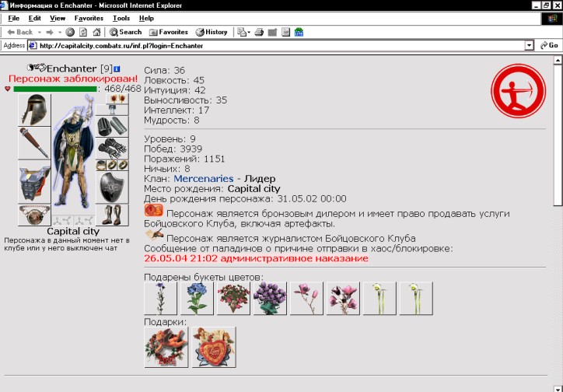Viewport: 563px width, 392px height.
Task: Open the Mail toolbar icon dropdown
Action: click(244, 33)
